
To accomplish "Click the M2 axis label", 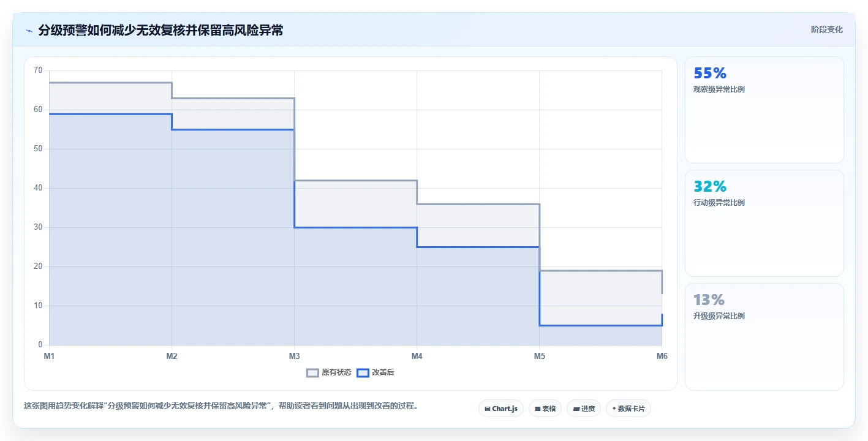I will [x=172, y=356].
